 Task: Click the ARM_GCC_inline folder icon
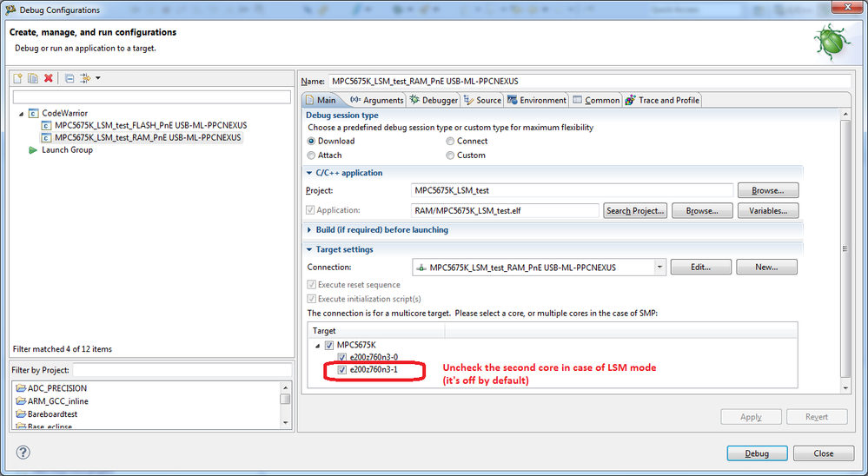pyautogui.click(x=21, y=400)
